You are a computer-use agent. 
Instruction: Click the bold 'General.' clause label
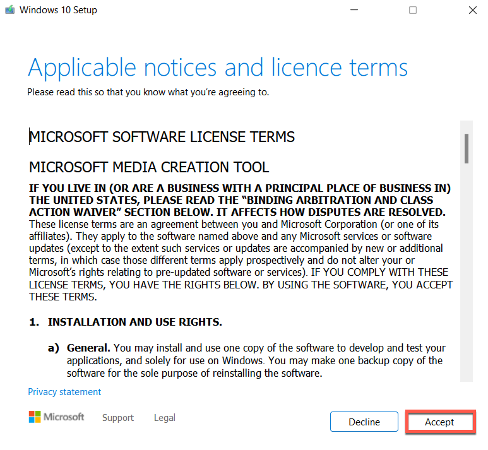tap(88, 348)
